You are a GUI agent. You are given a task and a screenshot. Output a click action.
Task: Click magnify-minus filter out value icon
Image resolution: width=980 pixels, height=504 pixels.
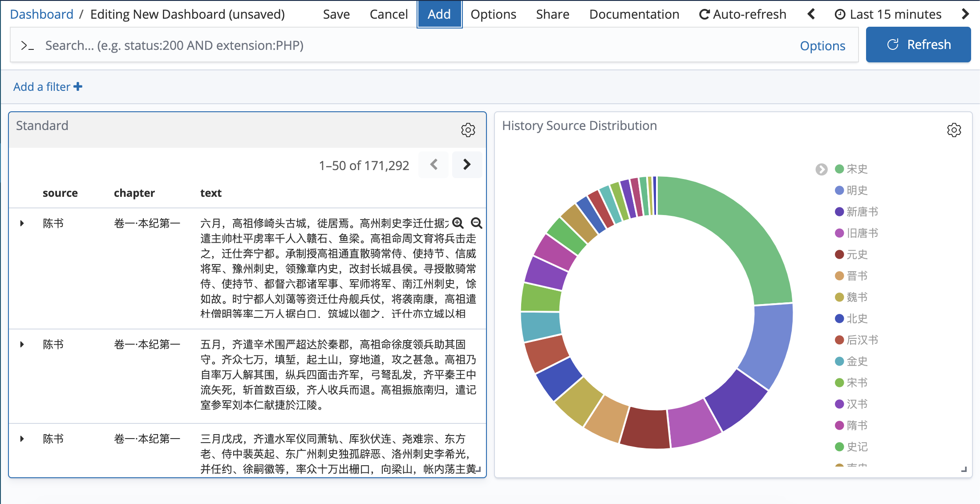point(476,223)
